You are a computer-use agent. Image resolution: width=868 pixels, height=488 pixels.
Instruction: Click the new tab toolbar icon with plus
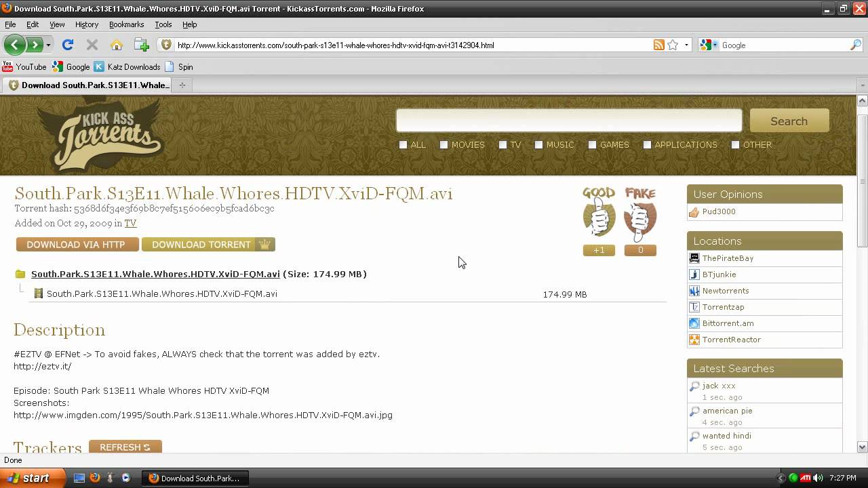point(141,45)
